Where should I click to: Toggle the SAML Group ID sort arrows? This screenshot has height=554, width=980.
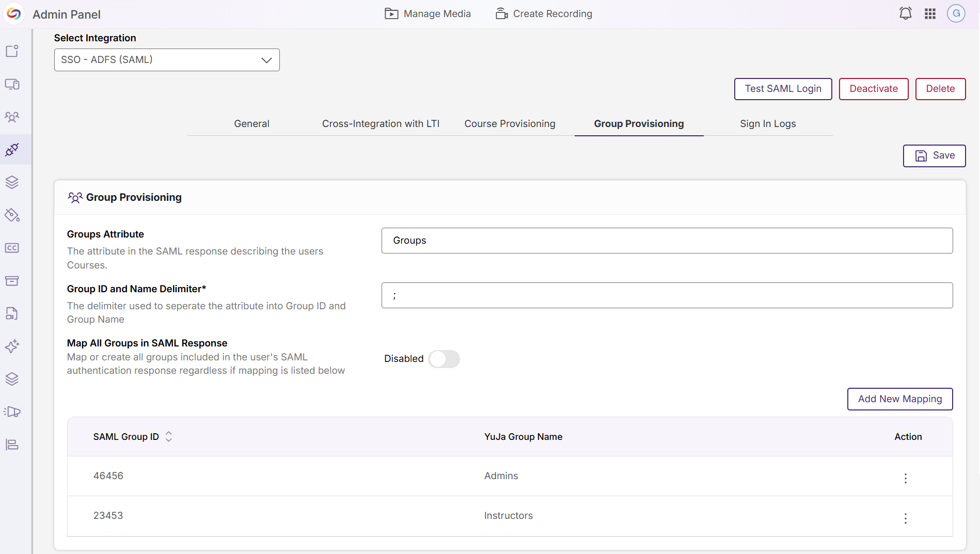coord(169,436)
